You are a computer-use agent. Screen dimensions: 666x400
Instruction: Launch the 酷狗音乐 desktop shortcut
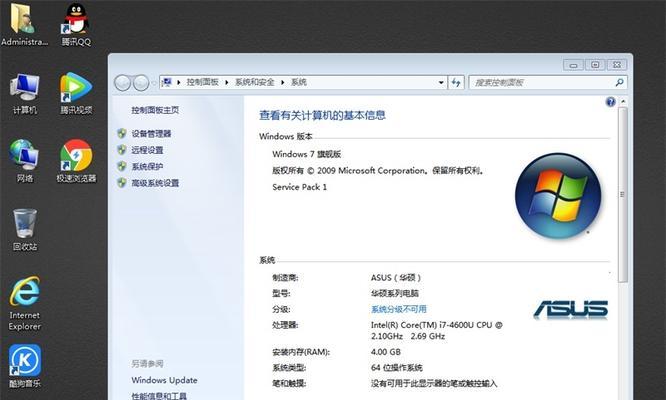(x=25, y=366)
